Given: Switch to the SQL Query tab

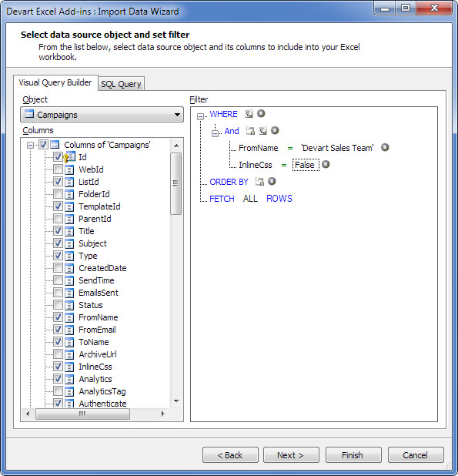Looking at the screenshot, I should click(121, 84).
